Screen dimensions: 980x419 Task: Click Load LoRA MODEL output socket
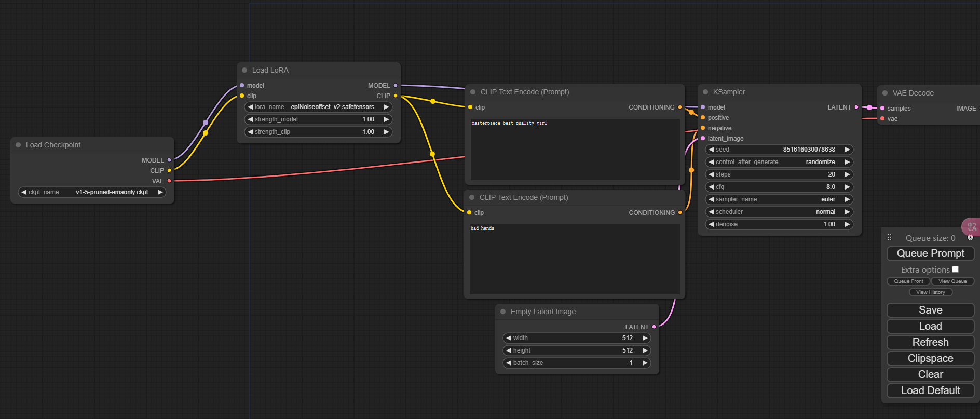point(396,85)
